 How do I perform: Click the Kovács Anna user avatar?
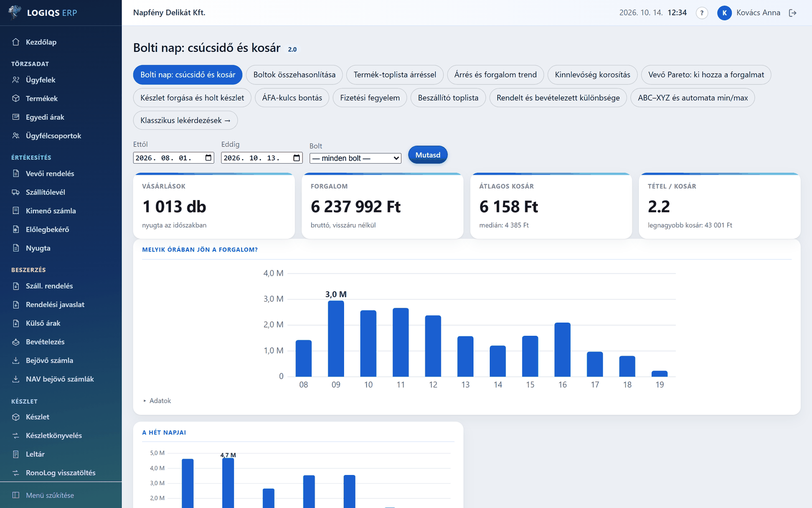click(724, 13)
